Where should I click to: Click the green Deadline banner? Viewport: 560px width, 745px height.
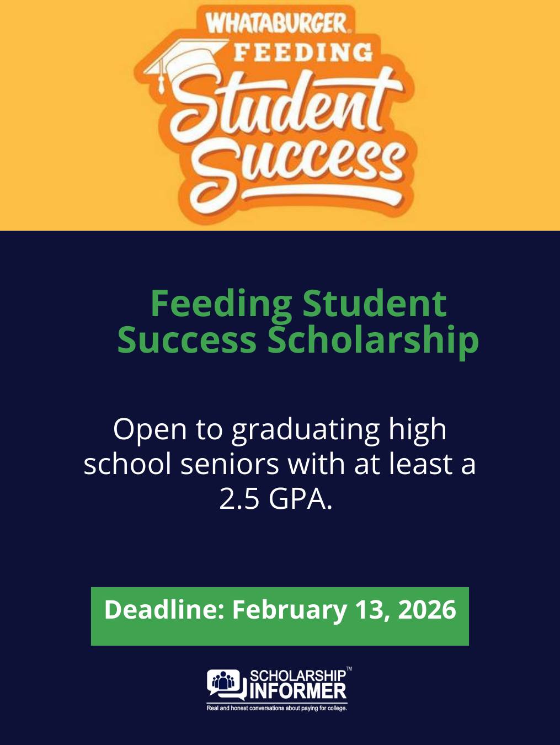(x=280, y=616)
